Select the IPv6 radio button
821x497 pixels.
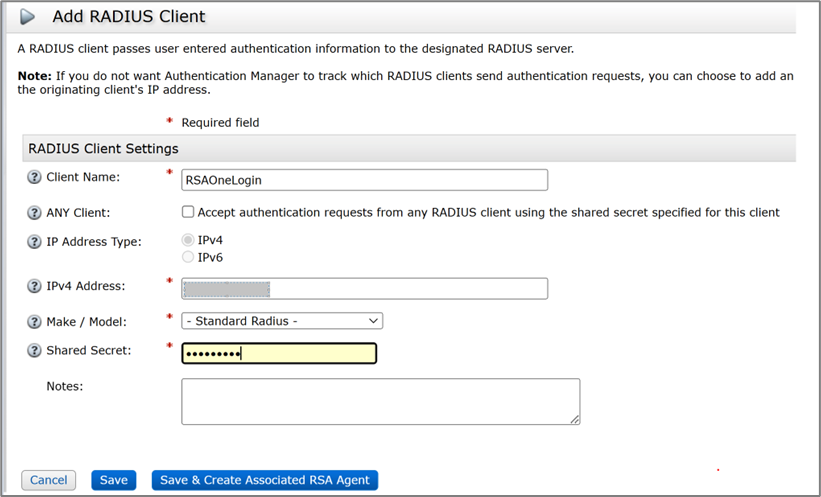[x=188, y=257]
